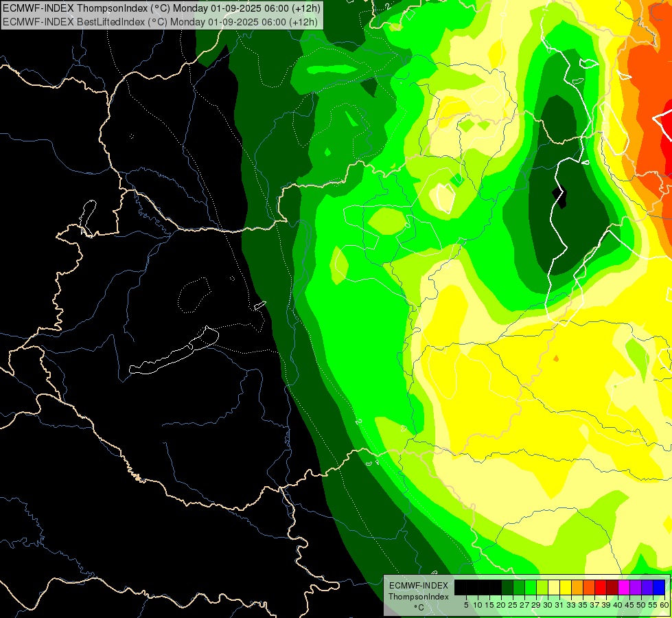Select the blue 55–60 legend swatch
The image size is (672, 618).
click(x=659, y=587)
